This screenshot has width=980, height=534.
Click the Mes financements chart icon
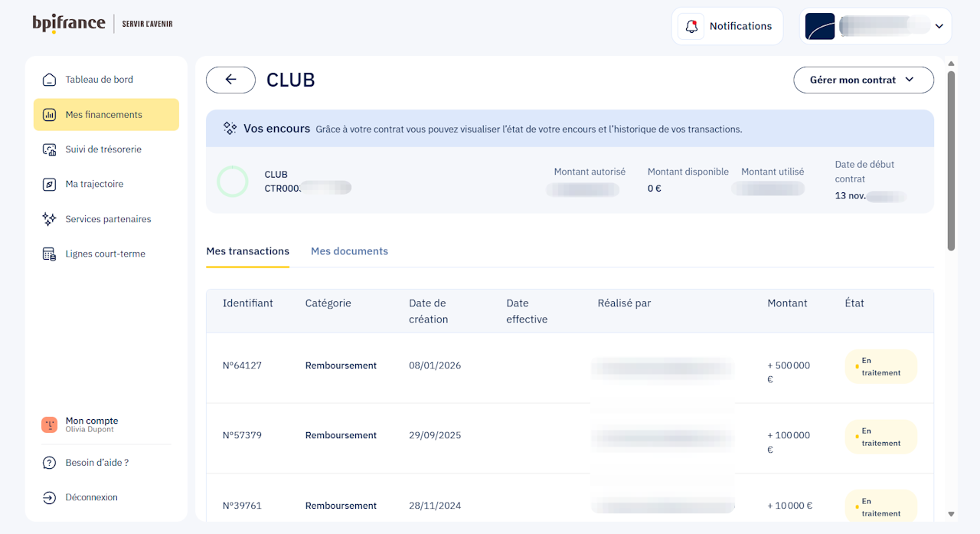pos(49,115)
